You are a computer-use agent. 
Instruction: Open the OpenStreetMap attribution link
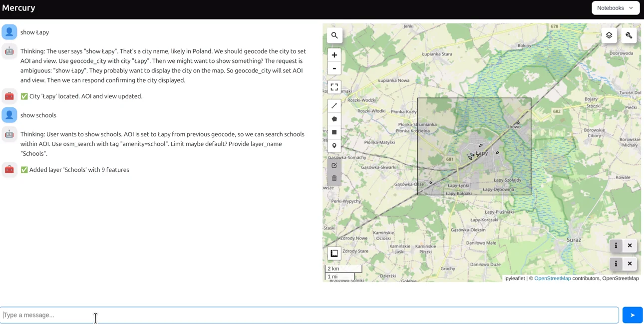[x=552, y=279]
